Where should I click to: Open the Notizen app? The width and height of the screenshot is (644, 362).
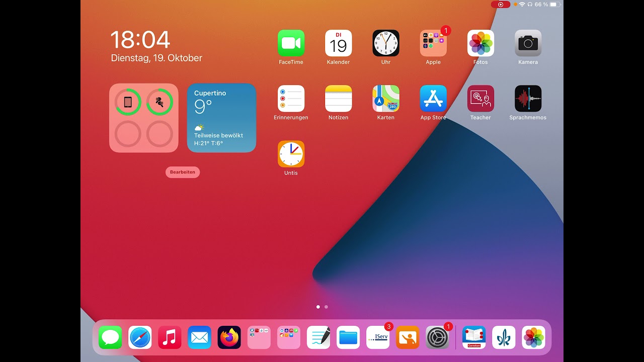tap(338, 99)
